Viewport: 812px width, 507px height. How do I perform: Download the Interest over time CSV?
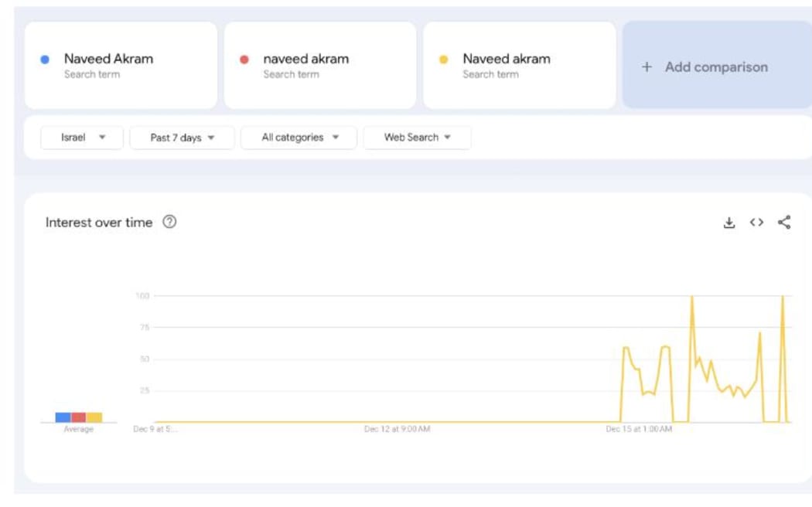728,223
